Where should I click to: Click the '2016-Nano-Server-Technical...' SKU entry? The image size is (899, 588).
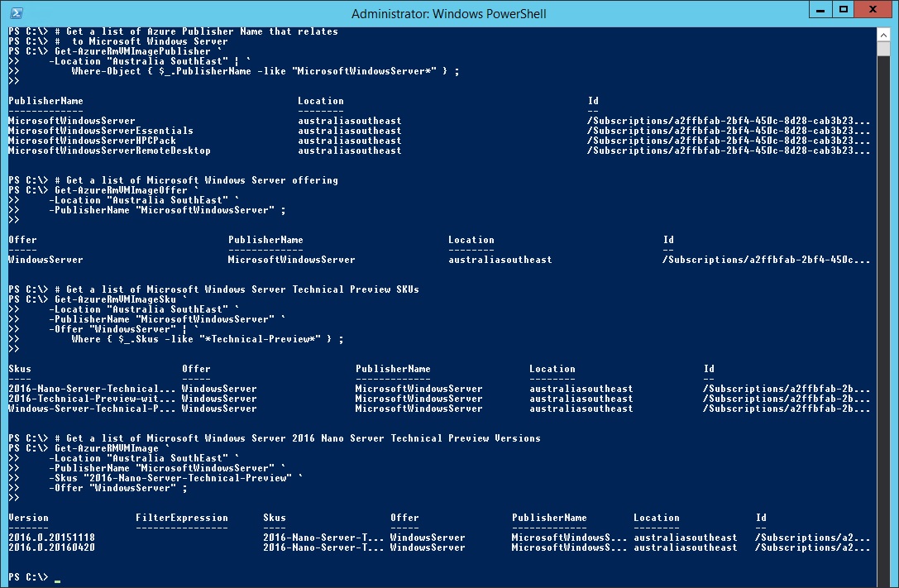pos(92,389)
